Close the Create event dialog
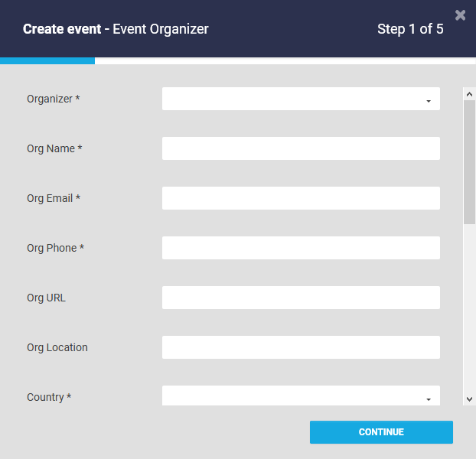This screenshot has height=459, width=476. click(x=460, y=15)
